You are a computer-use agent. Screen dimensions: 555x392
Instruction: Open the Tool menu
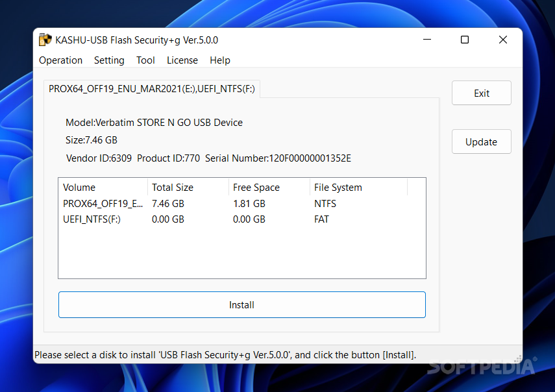coord(145,60)
